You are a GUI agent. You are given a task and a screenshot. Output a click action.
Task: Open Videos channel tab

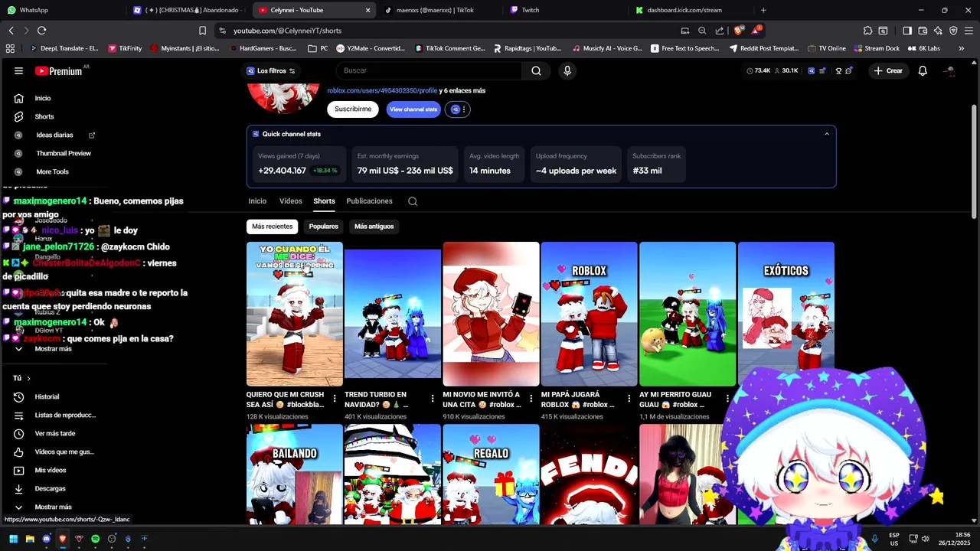[291, 201]
